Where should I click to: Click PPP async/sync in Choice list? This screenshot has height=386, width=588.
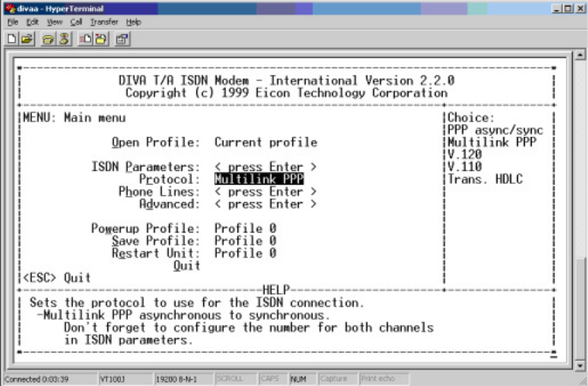(495, 130)
